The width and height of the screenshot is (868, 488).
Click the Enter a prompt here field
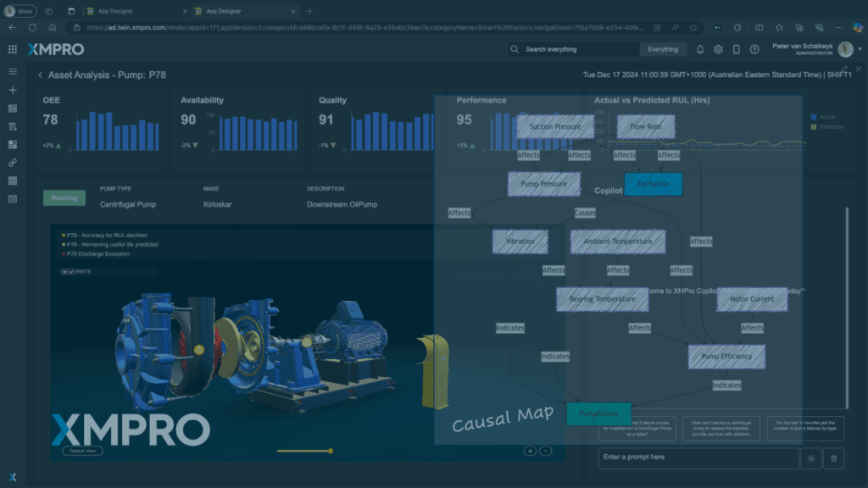click(698, 457)
